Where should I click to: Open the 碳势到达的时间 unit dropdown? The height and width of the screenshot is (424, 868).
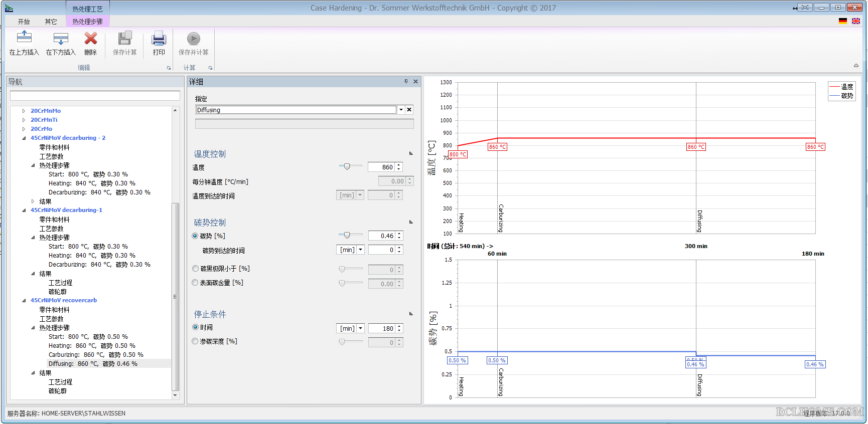tap(360, 250)
